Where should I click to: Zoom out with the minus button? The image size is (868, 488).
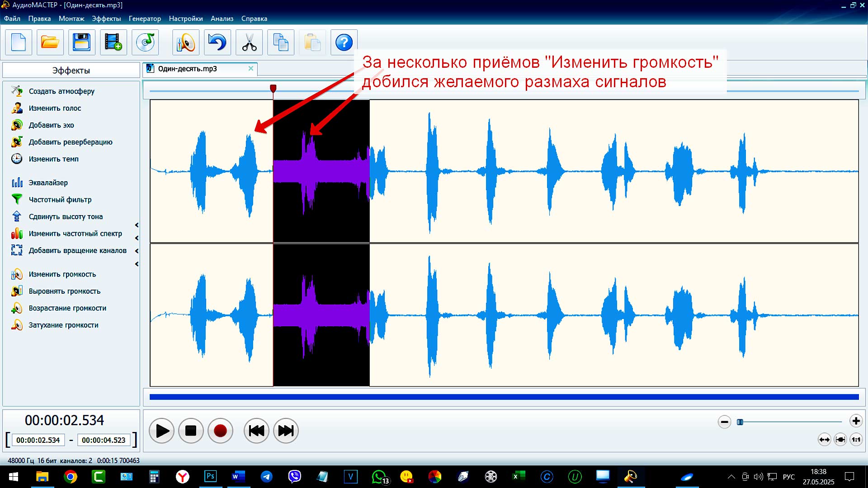tap(724, 422)
